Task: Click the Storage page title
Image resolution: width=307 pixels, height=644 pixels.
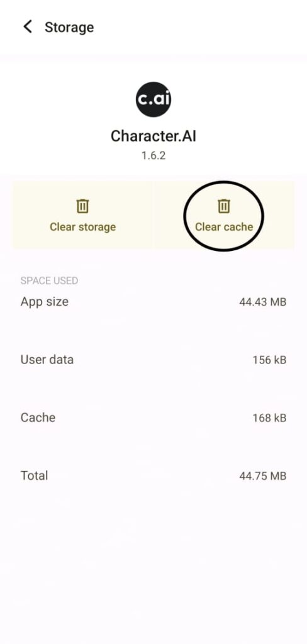Action: click(69, 27)
